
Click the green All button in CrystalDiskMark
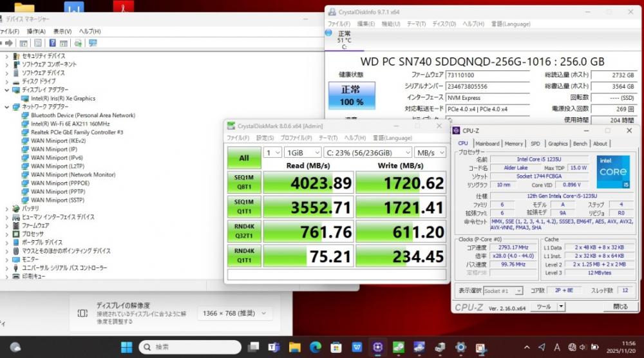click(244, 158)
